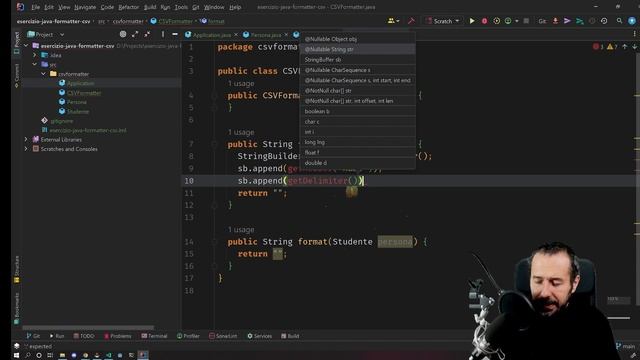
Task: Push commits with the green Git arrow icon
Action: coord(580,21)
